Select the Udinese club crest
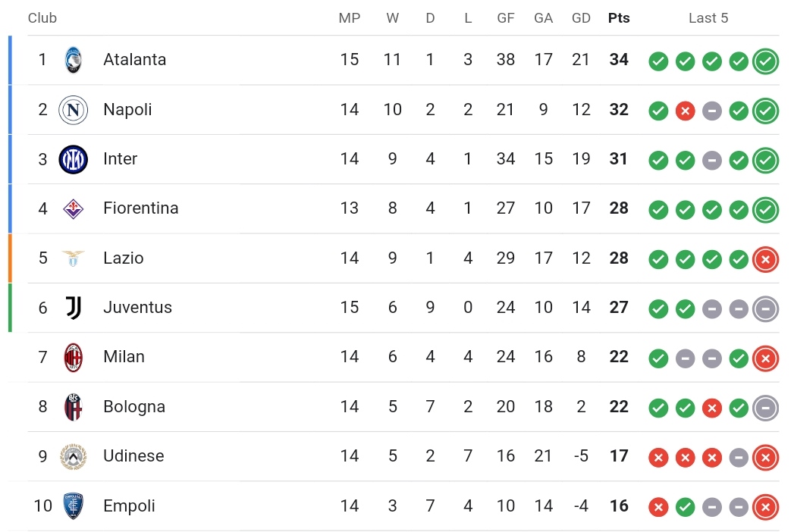 pyautogui.click(x=74, y=456)
